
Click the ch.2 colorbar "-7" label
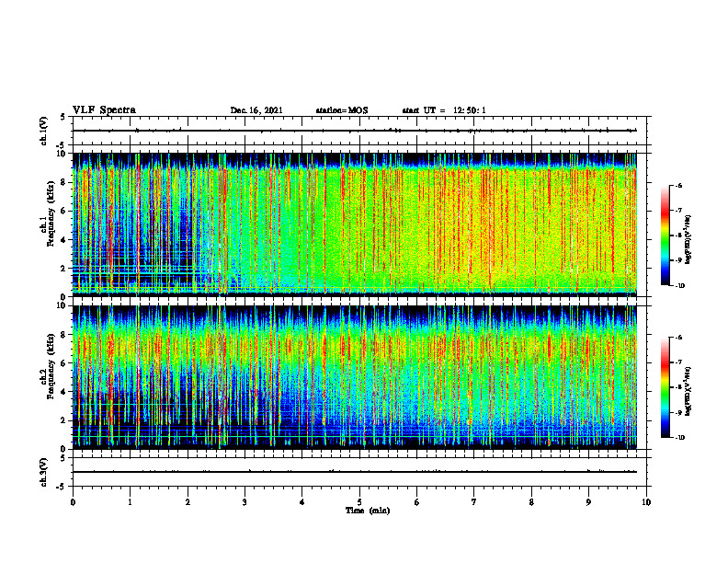point(678,362)
